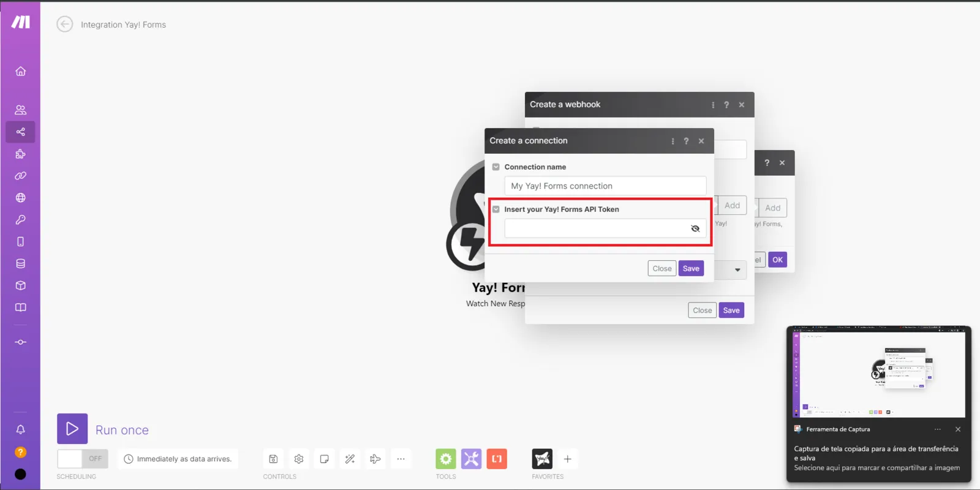Open the Data stores database icon

(21, 263)
